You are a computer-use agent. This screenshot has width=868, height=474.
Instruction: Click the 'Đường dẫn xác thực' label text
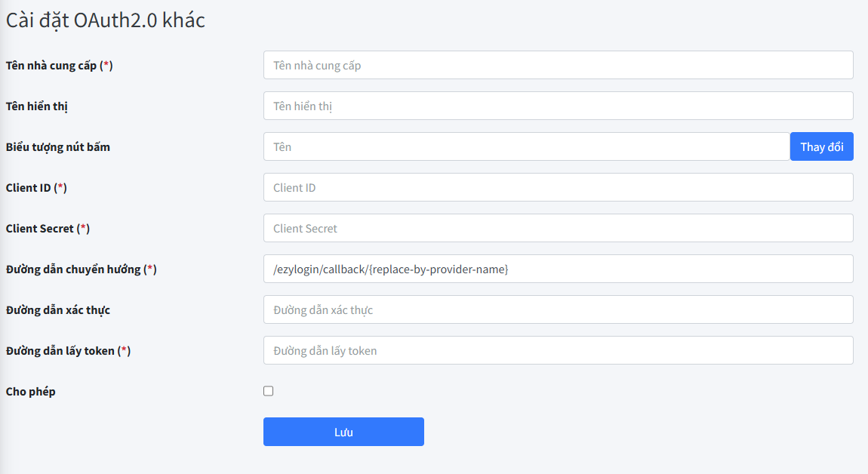pos(58,310)
